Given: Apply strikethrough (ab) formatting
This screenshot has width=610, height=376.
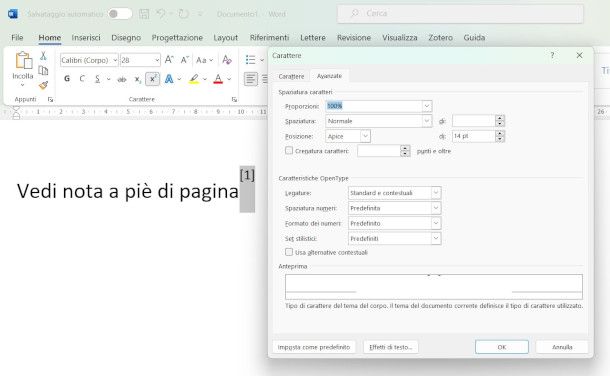Looking at the screenshot, I should [122, 79].
